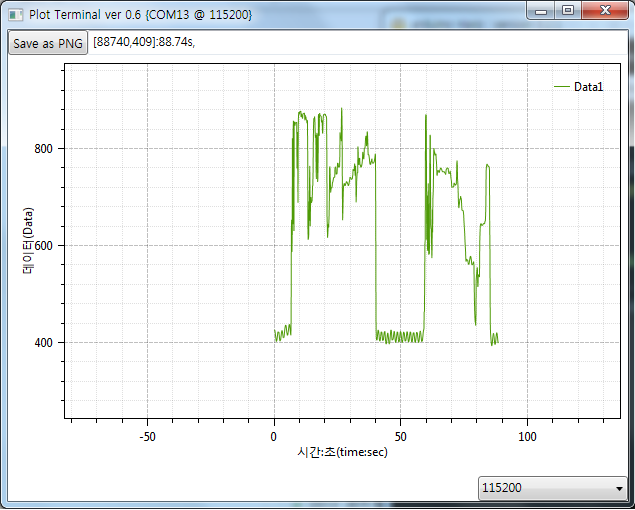Click the 50 label on the time axis
The height and width of the screenshot is (510, 635).
coord(400,437)
